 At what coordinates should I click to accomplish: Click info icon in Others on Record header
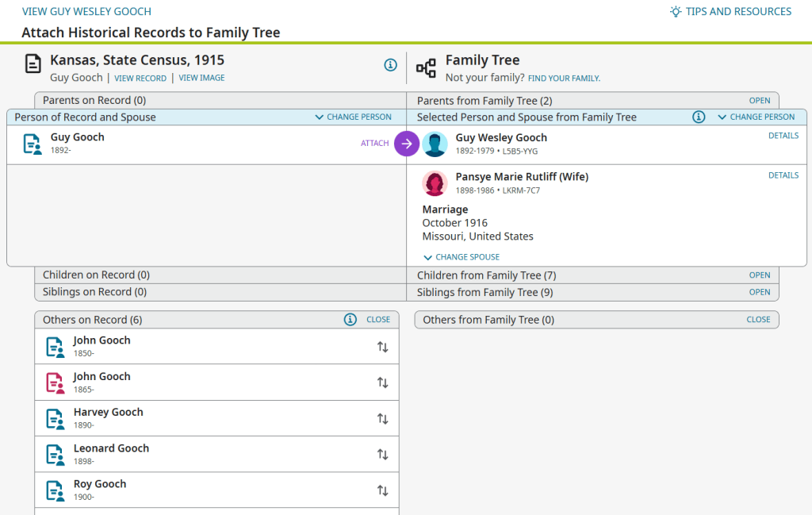click(x=350, y=320)
